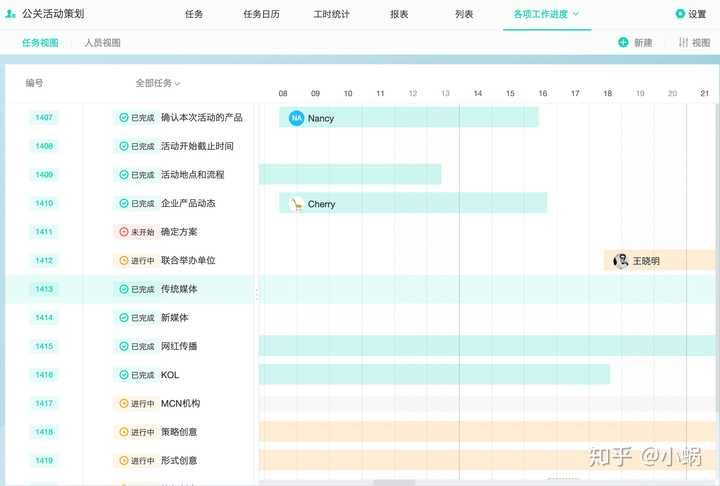Click task number 1413
Screen dimensions: 720x486
click(x=44, y=289)
